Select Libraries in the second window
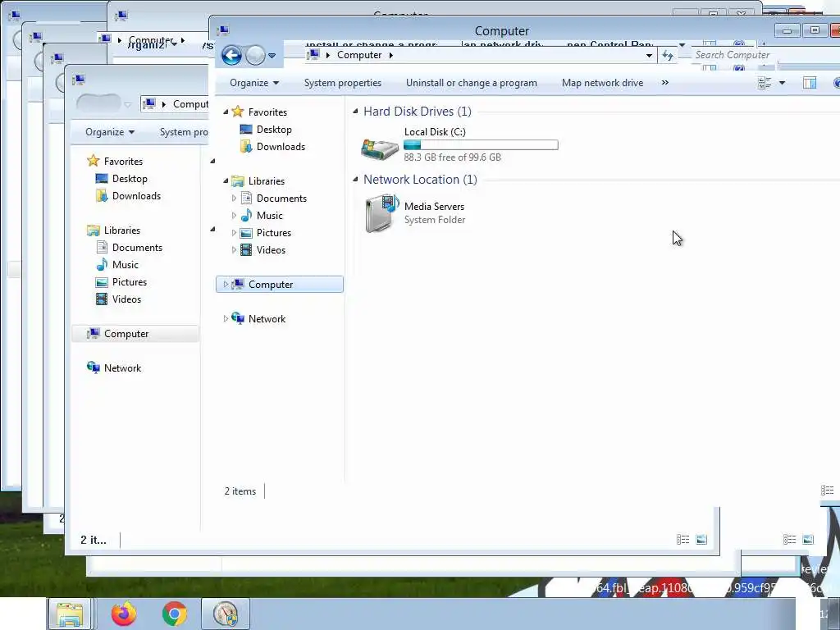Image resolution: width=840 pixels, height=630 pixels. click(122, 231)
